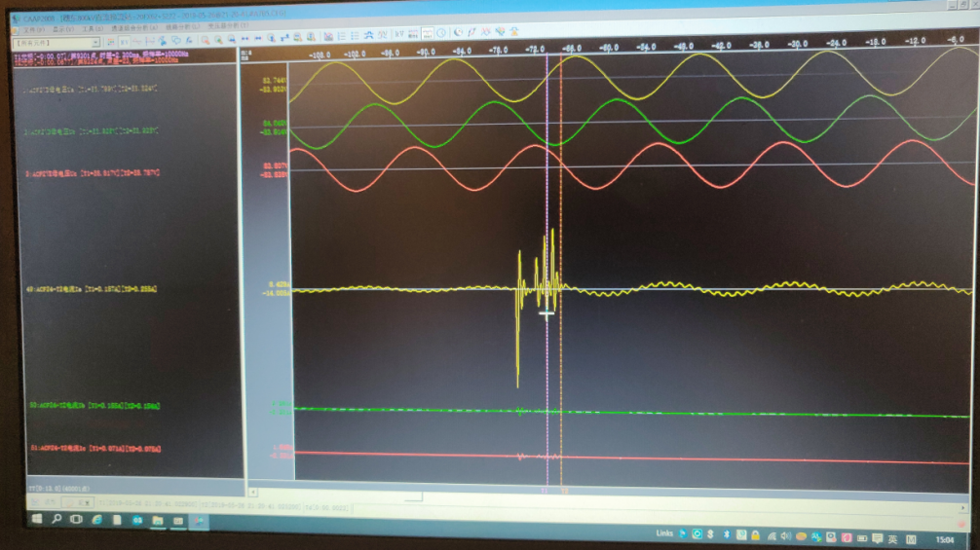The image size is (980, 550).
Task: Select the red ACF24-T2 current Ic channel label
Action: tap(94, 449)
